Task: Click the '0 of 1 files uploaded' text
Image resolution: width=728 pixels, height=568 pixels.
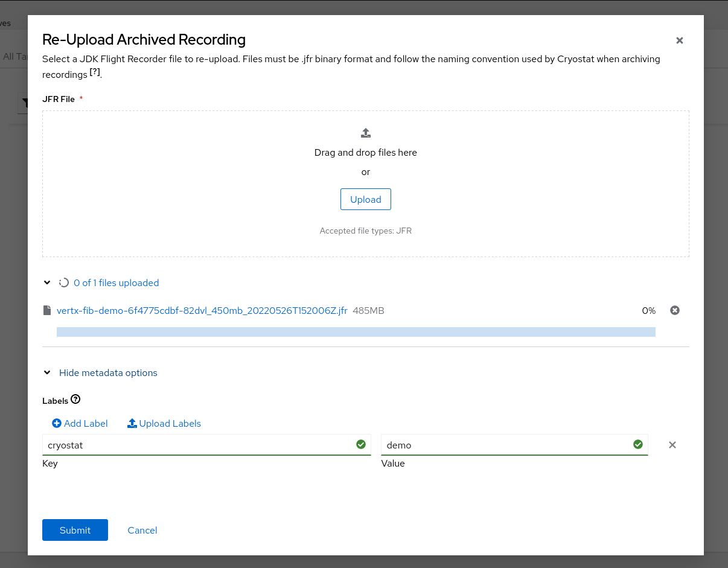Action: pyautogui.click(x=116, y=282)
